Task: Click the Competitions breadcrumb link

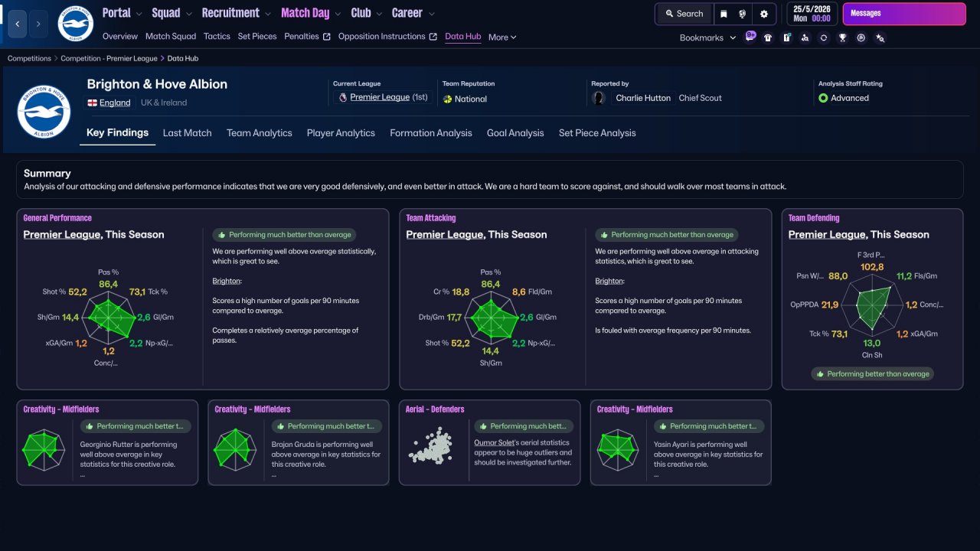Action: 30,58
